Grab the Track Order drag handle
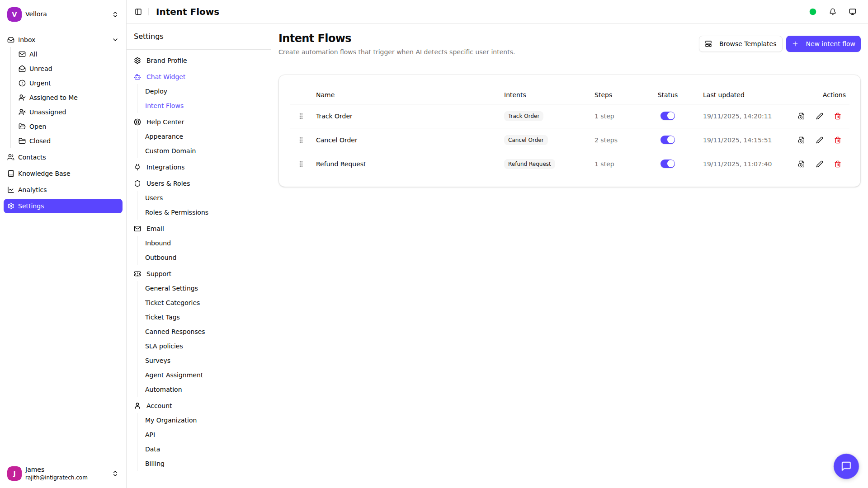868x488 pixels. (301, 116)
